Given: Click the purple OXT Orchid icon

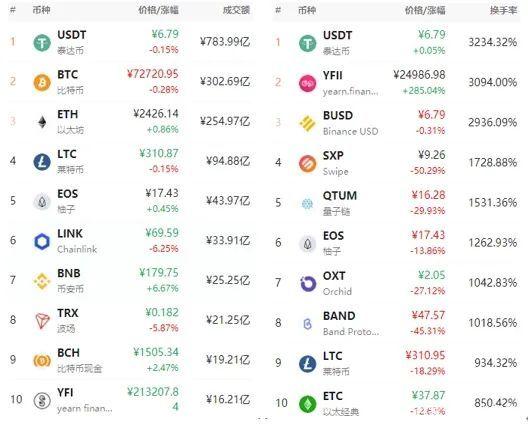Looking at the screenshot, I should click(x=308, y=284).
